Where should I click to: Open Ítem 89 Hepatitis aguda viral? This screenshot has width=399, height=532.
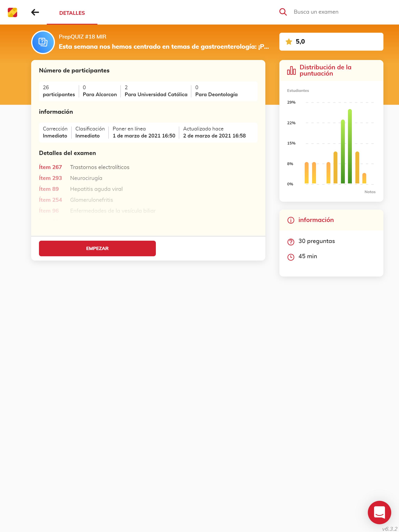click(81, 189)
